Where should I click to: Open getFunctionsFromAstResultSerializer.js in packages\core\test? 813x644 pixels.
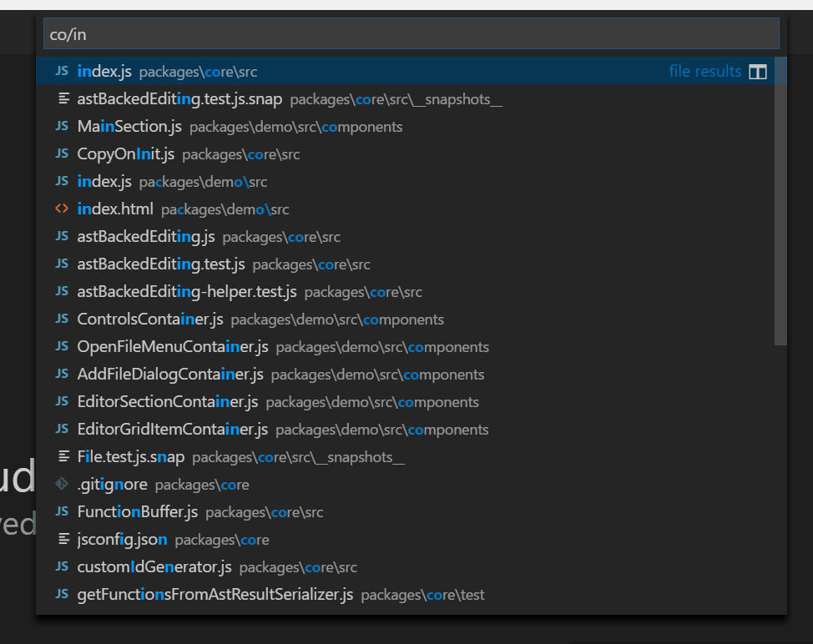coord(405,594)
